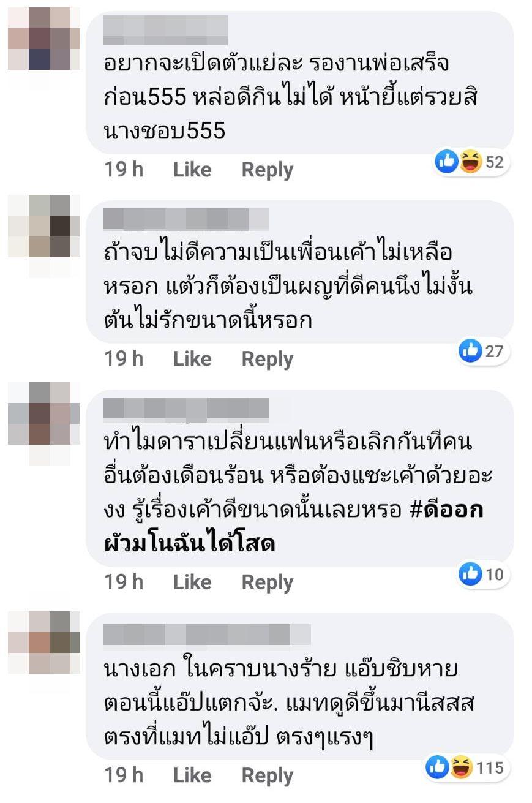532x803 pixels.
Task: Open the like and haha reactions showing 115
Action: (468, 767)
